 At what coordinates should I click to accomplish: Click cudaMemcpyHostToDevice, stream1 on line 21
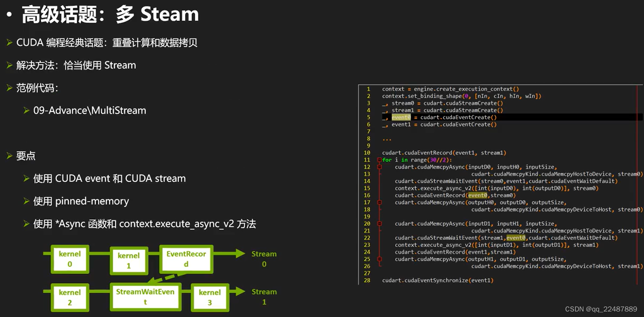click(557, 231)
